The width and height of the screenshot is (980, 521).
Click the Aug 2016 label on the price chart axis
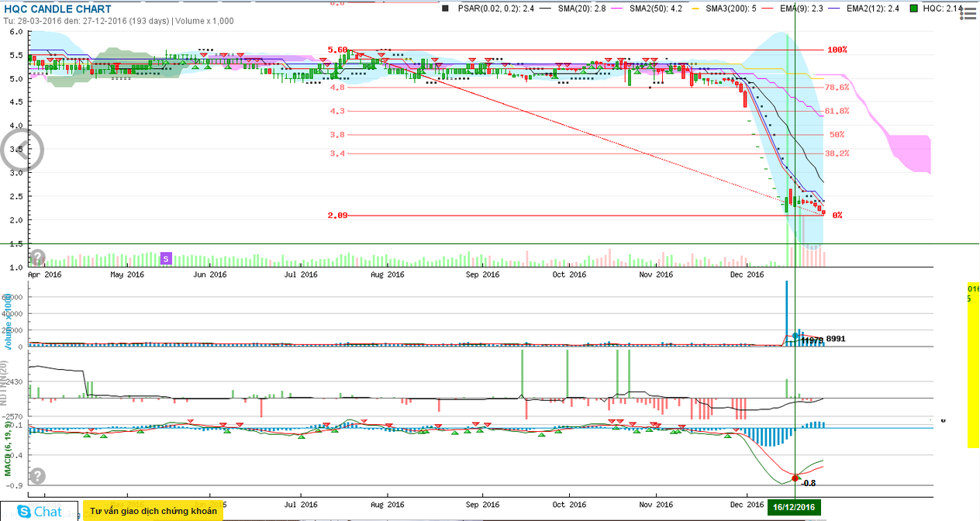point(388,274)
